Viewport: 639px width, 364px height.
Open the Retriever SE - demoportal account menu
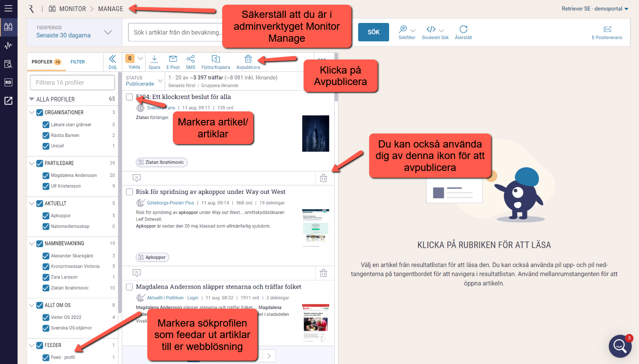click(x=595, y=9)
